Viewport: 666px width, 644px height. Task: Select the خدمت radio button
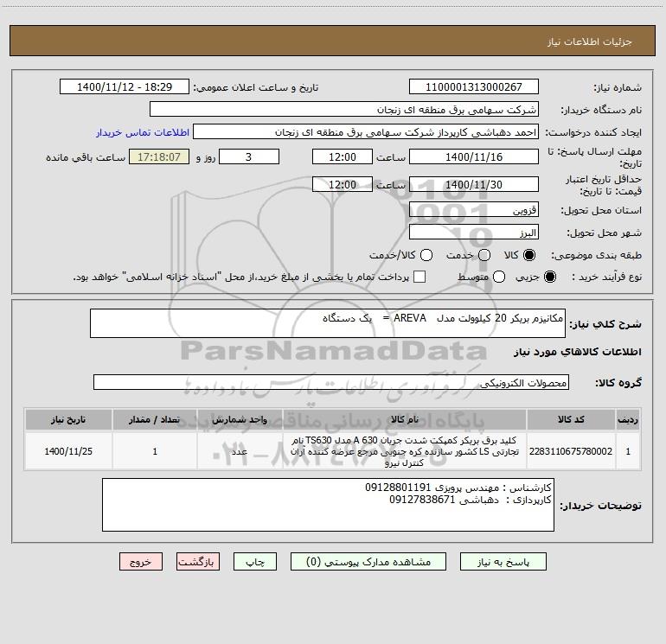tap(484, 255)
